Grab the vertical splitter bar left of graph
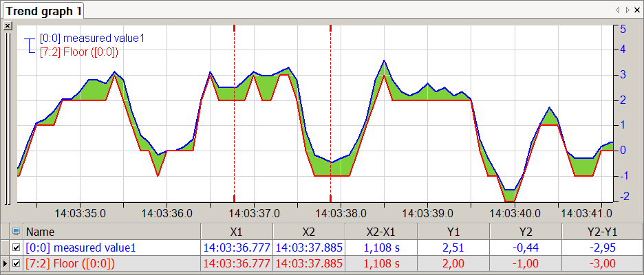Screen dimensions: 644x275 pyautogui.click(x=7, y=118)
